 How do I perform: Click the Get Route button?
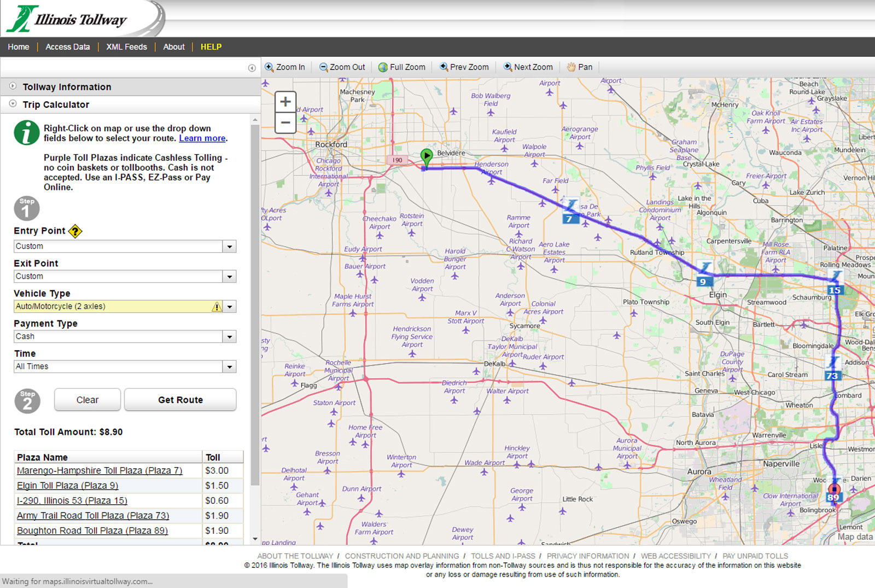pyautogui.click(x=180, y=400)
